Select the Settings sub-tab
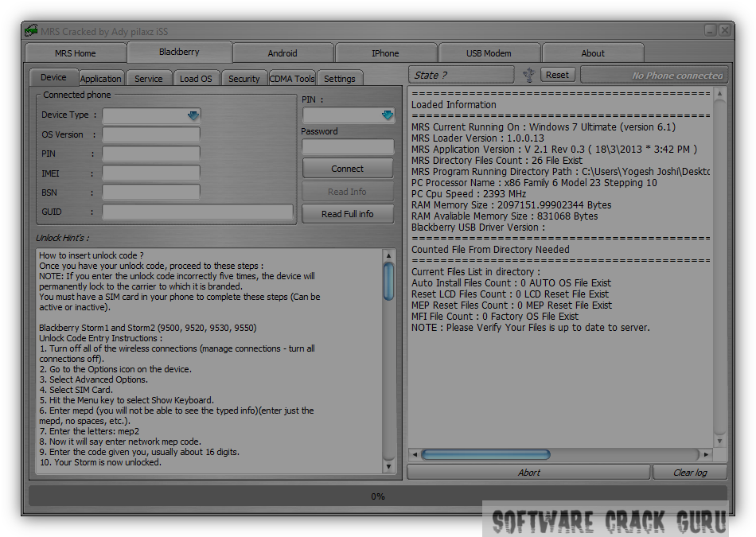Viewport: 756px width, 537px height. pyautogui.click(x=340, y=79)
